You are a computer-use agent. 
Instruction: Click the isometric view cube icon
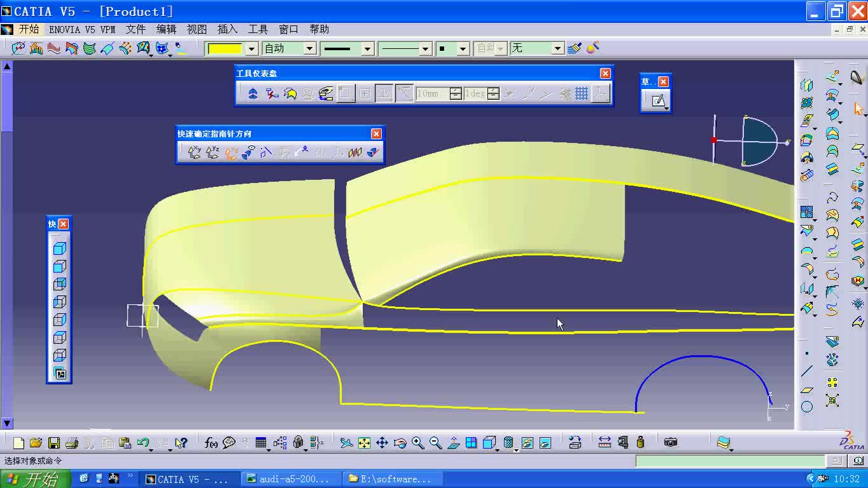(x=60, y=248)
